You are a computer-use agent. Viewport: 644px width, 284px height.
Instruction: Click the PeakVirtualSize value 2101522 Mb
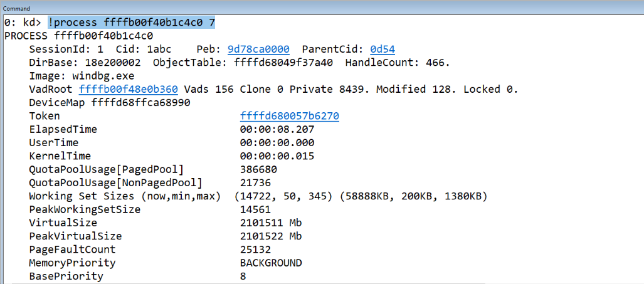(271, 236)
